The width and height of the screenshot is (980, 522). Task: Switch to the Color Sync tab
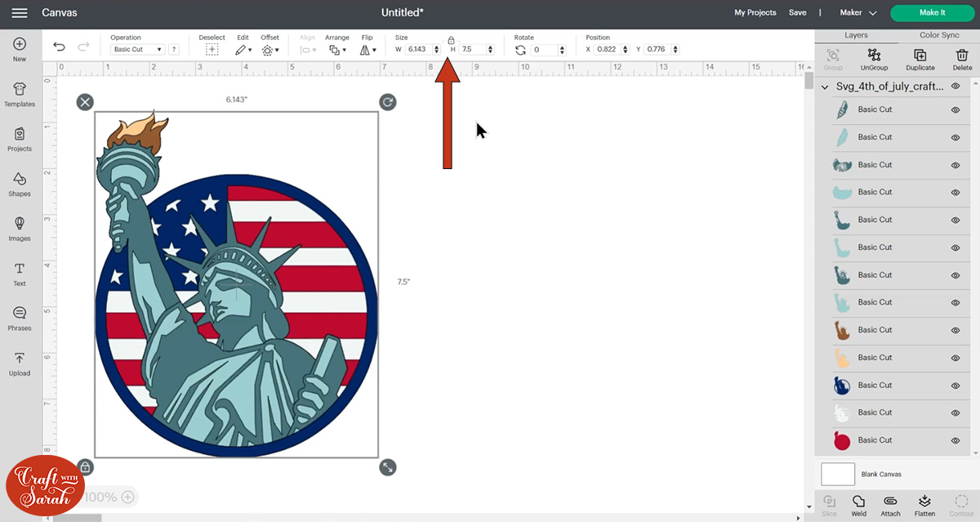(x=941, y=35)
